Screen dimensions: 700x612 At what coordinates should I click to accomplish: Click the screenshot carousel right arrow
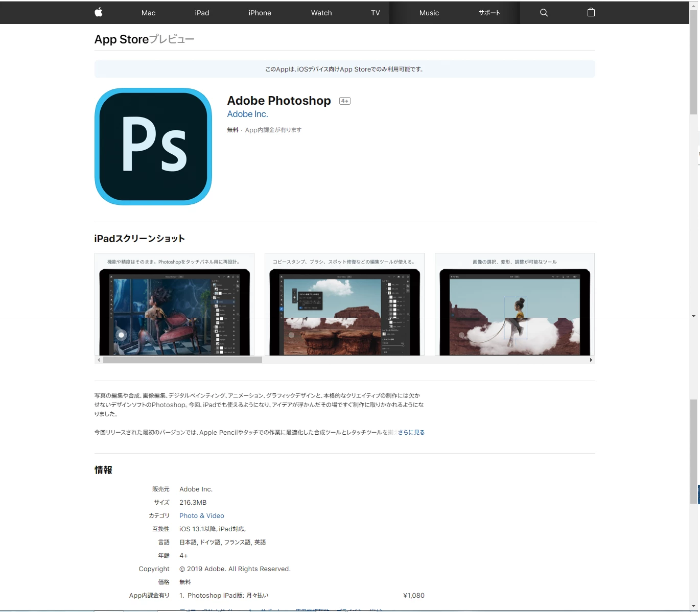point(591,360)
